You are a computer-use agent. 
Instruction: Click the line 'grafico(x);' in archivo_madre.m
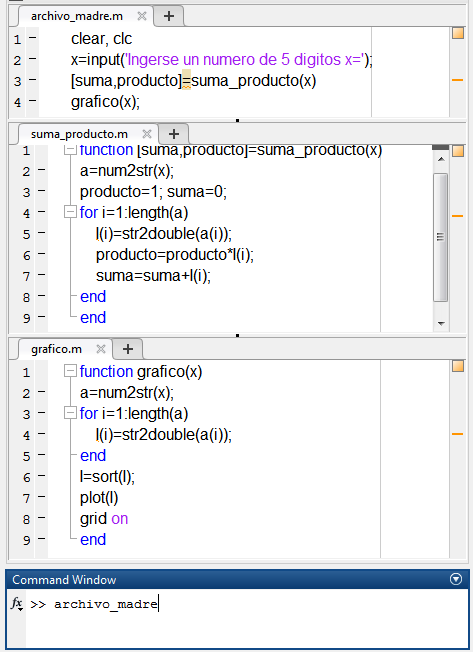pos(106,101)
